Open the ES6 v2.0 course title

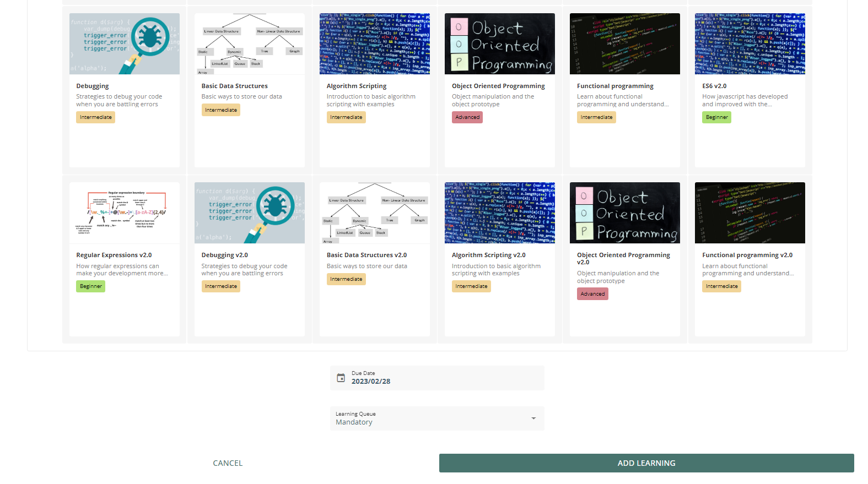click(x=714, y=86)
